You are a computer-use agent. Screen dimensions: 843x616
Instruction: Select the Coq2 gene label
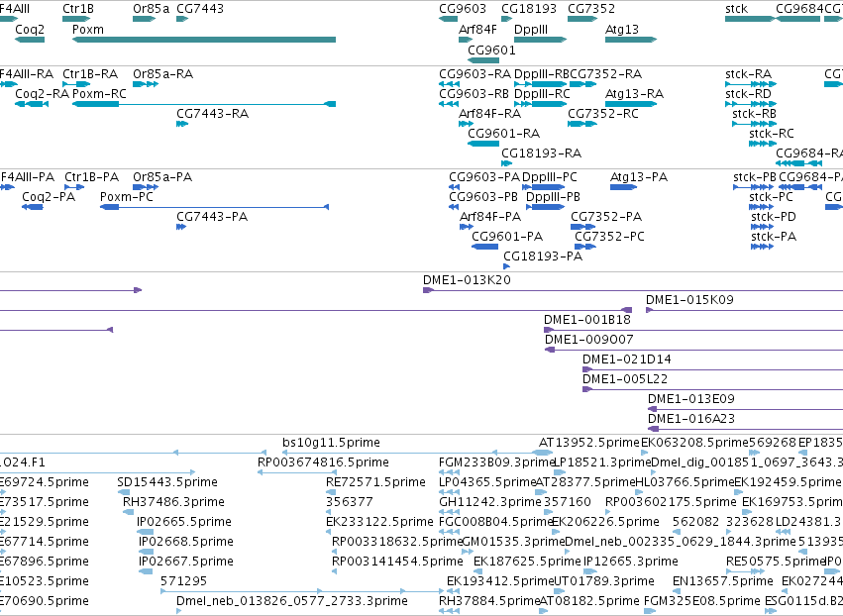click(30, 30)
